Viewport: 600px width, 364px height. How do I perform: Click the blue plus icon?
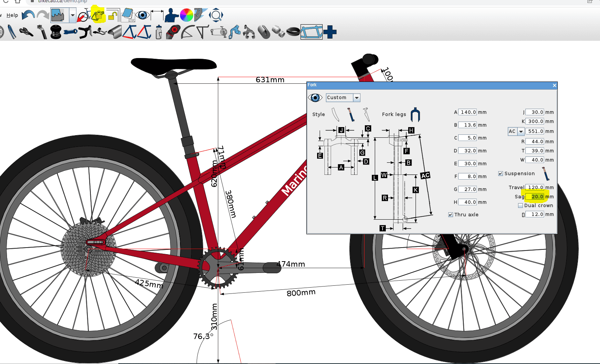(330, 32)
